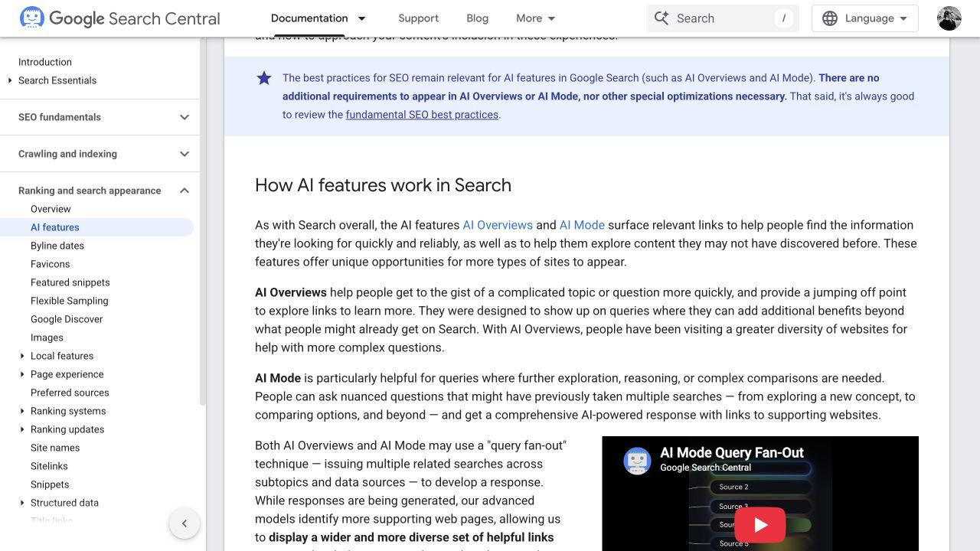Go to the Blog tab
The width and height of the screenshot is (980, 551).
477,18
